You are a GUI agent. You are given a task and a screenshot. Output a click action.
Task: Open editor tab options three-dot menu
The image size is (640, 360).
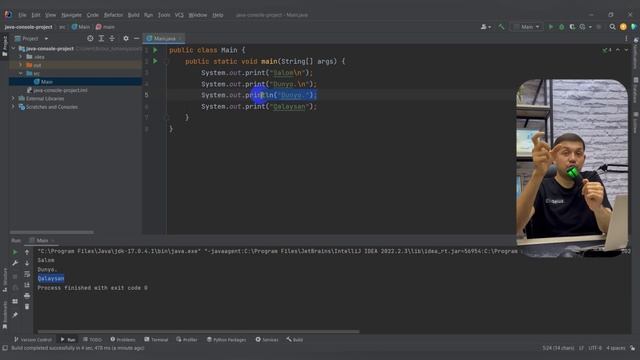click(x=626, y=38)
